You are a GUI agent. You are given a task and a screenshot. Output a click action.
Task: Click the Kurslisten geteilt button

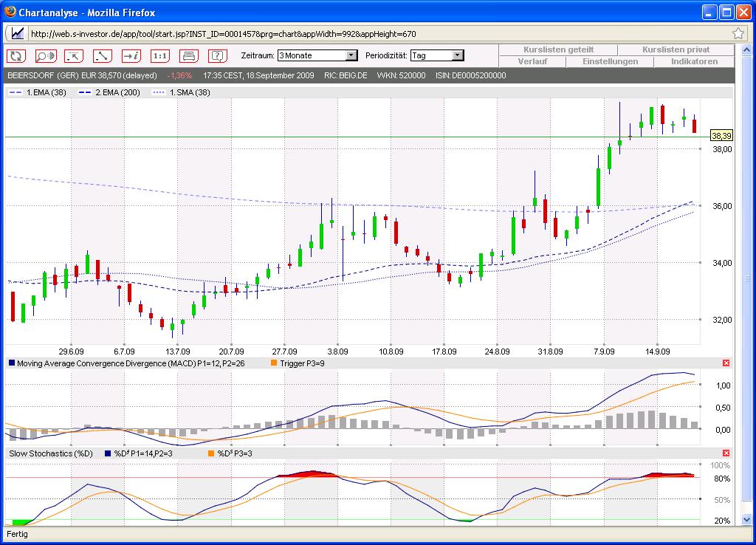559,49
